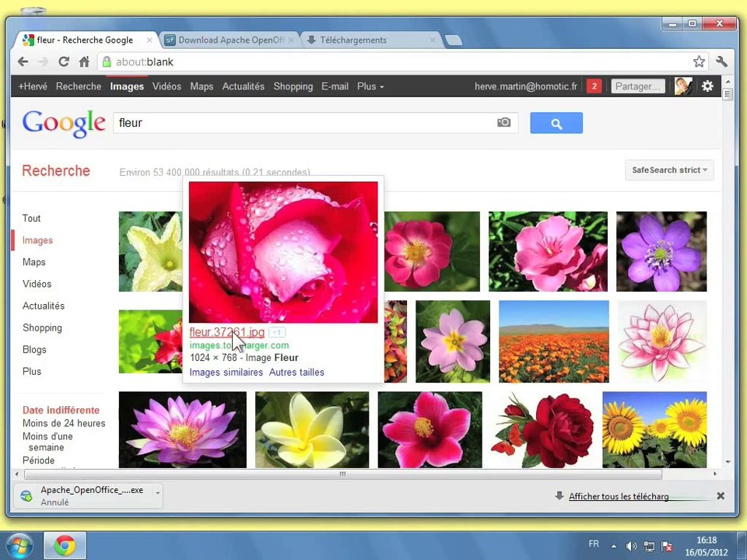Close the downloads bar with X
Viewport: 747px width, 560px height.
[x=721, y=495]
